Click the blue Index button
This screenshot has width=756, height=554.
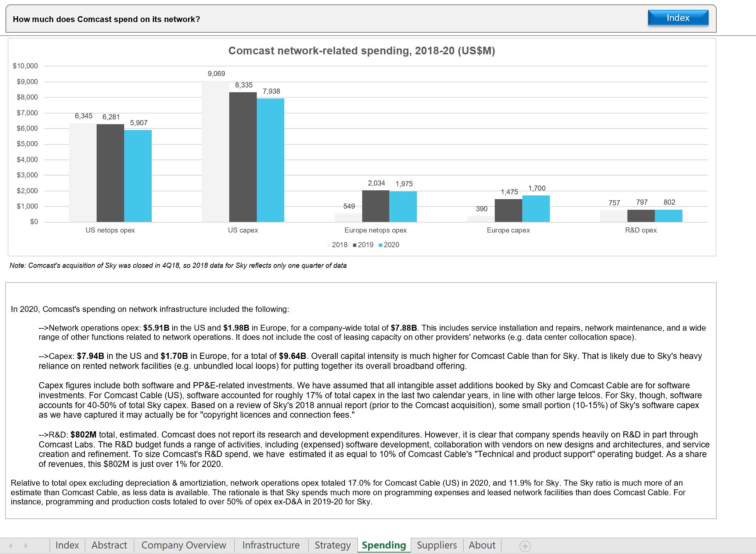point(678,18)
